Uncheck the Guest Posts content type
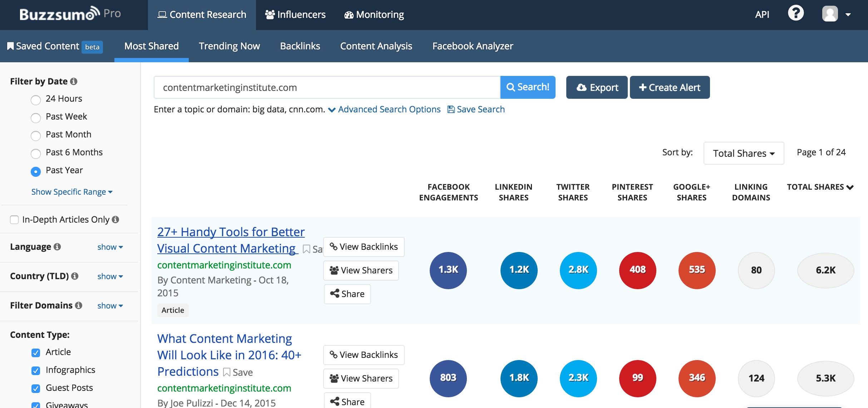This screenshot has width=868, height=408. [36, 388]
